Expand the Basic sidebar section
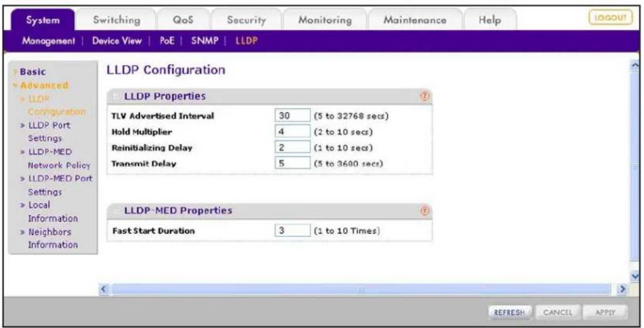Image resolution: width=644 pixels, height=328 pixels. click(32, 72)
